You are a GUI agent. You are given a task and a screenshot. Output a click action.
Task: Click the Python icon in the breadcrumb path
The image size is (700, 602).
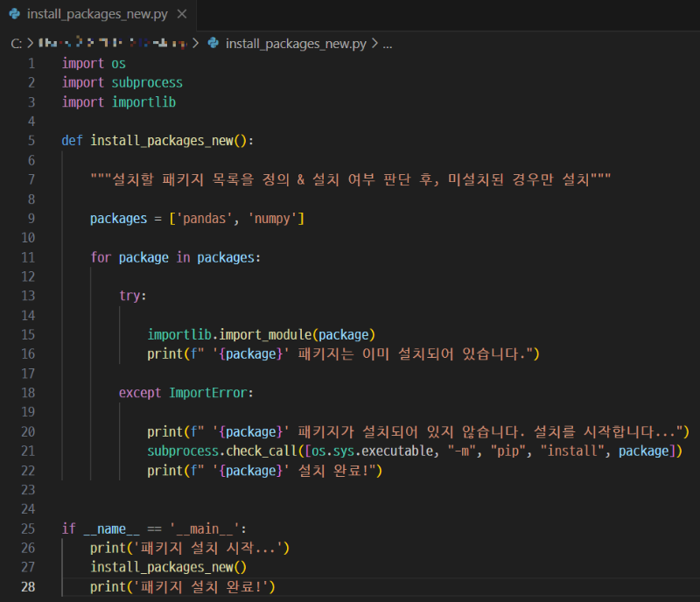point(213,43)
